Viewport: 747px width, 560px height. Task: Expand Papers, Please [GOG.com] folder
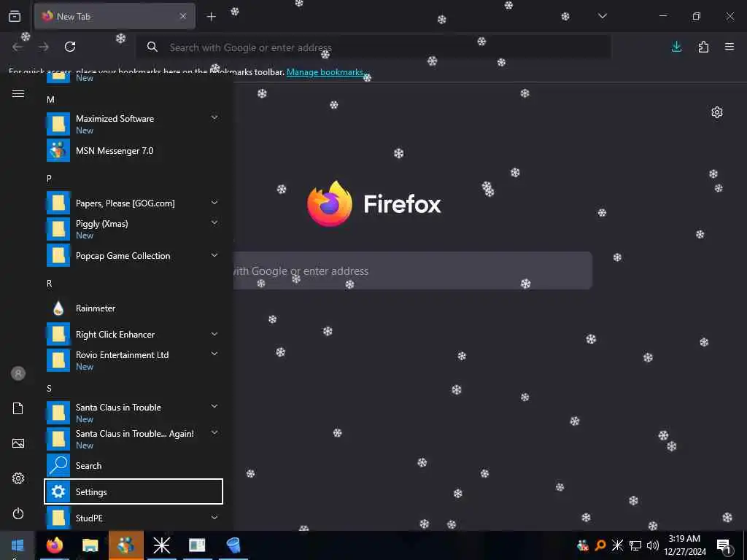[133, 203]
